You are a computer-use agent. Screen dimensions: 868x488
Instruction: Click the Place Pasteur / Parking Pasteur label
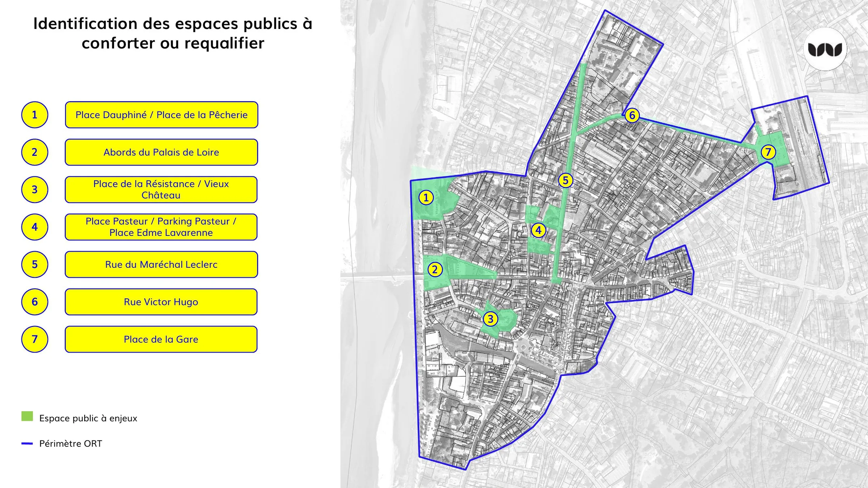coord(161,227)
